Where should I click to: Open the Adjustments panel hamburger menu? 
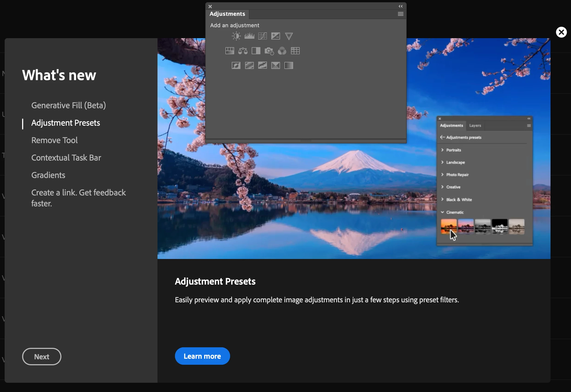coord(400,14)
